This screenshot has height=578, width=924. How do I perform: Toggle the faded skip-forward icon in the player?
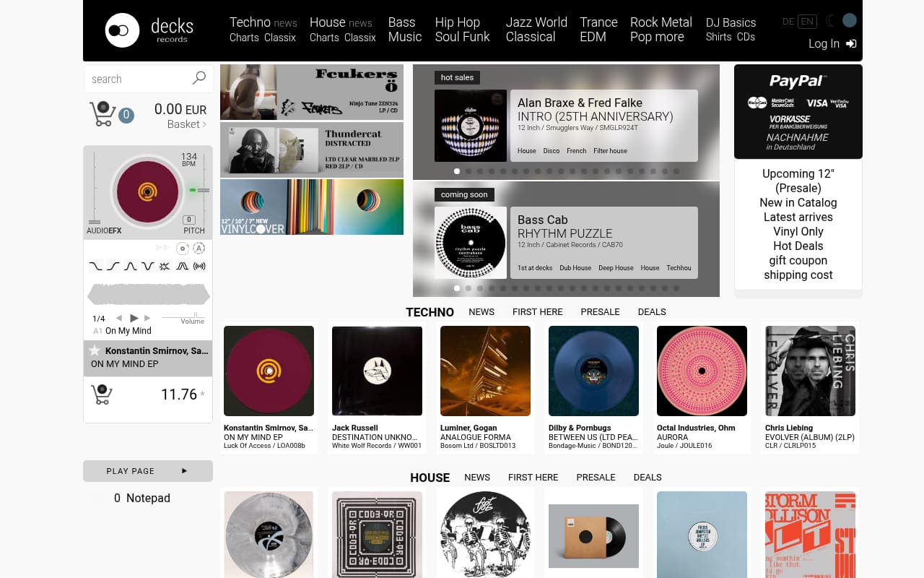(x=162, y=248)
